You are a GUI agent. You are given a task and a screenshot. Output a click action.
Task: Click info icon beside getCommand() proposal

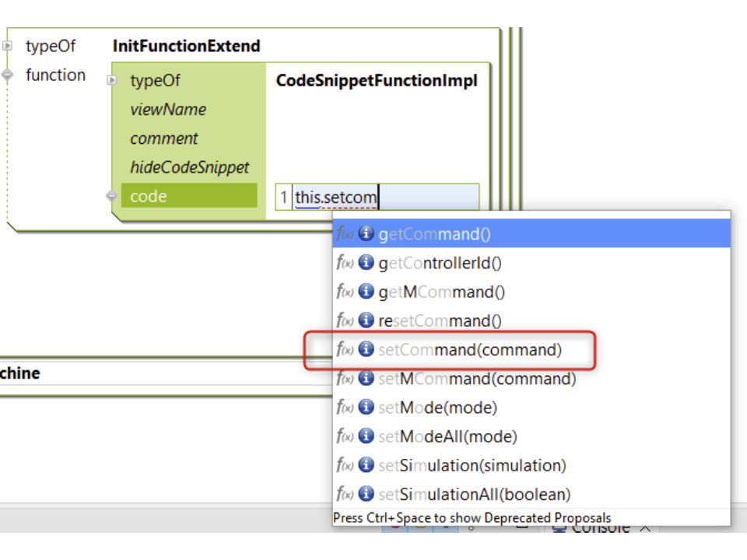point(366,234)
